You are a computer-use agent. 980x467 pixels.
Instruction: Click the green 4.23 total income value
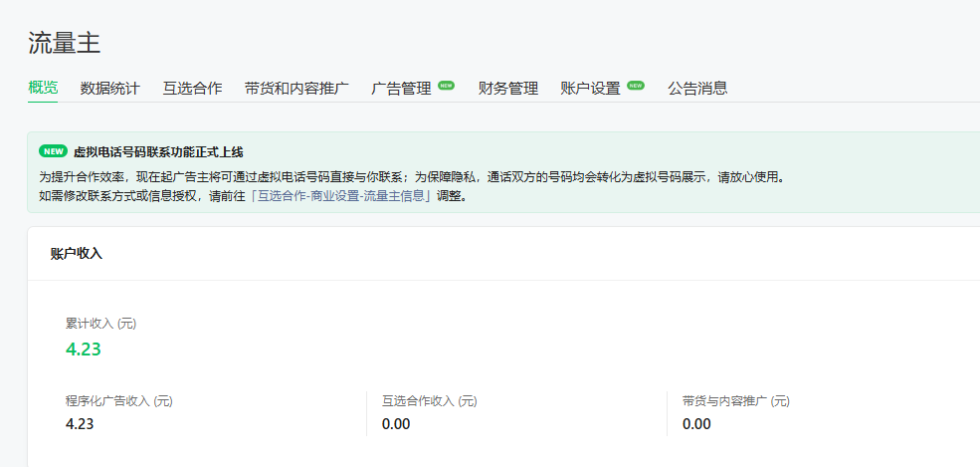coord(84,349)
